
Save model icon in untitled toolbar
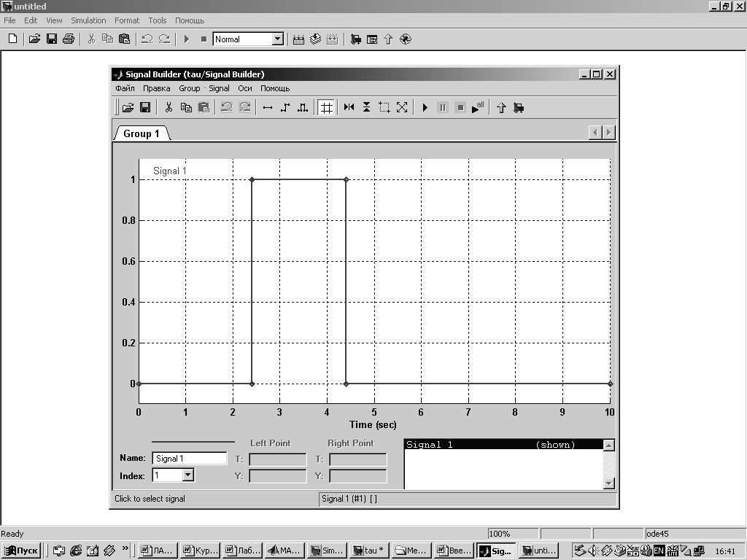52,39
